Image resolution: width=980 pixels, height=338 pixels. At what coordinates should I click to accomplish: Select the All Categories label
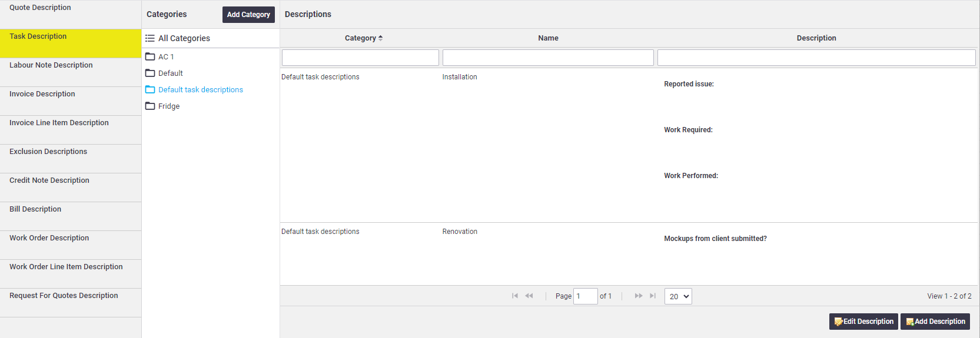[184, 38]
